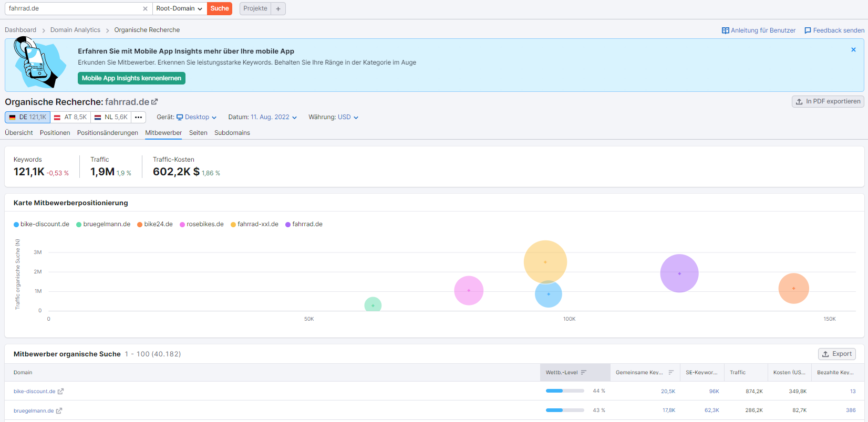The height and width of the screenshot is (422, 868).
Task: Switch to Positionen tab
Action: (x=55, y=133)
